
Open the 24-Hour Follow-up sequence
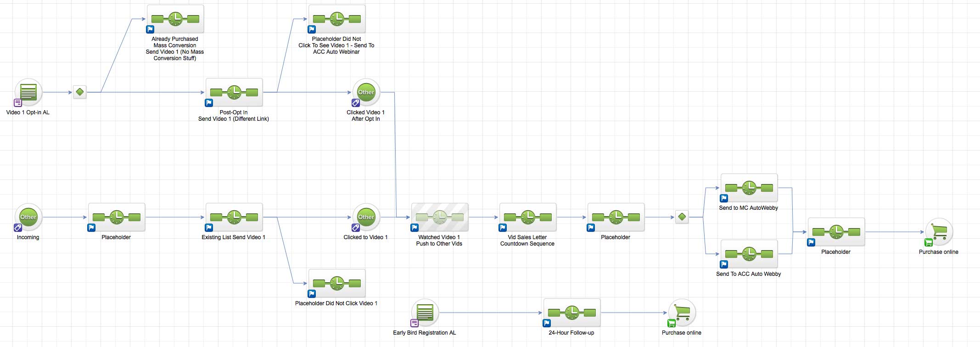pos(572,313)
